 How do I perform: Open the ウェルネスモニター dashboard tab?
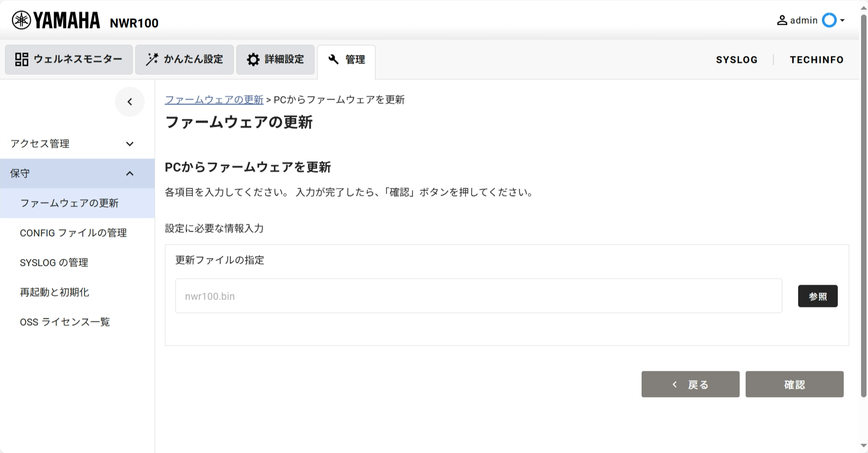[69, 59]
